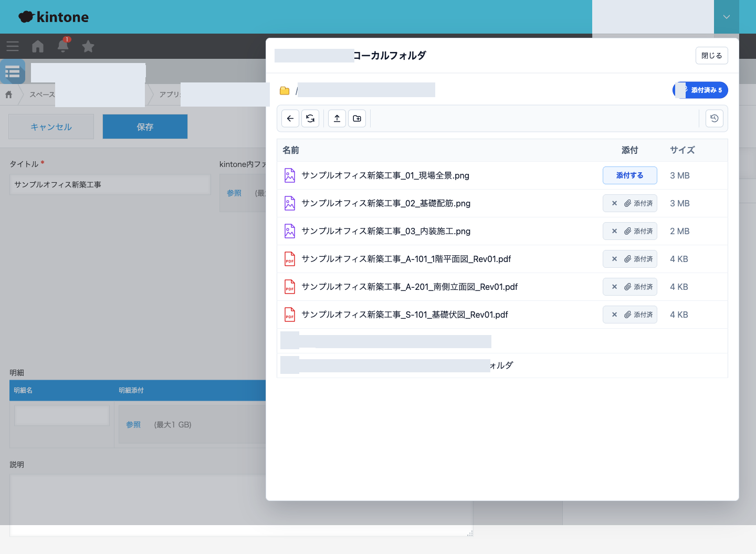Screen dimensions: 756x554
Task: Create a new folder via toolbar icon
Action: (x=357, y=119)
